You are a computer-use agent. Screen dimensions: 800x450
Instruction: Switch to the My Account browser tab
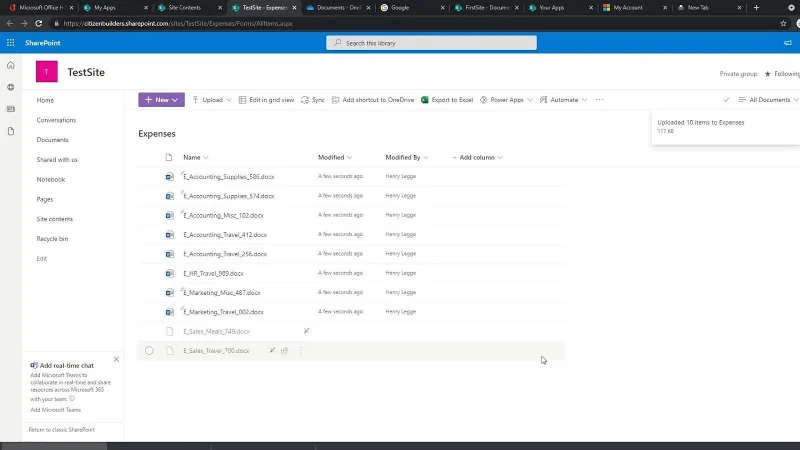(635, 8)
